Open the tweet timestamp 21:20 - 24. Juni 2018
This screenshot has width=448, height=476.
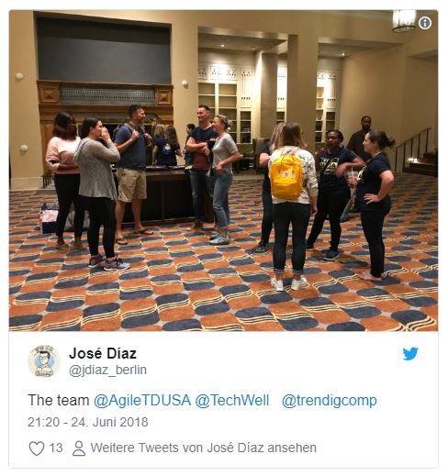[x=88, y=422]
